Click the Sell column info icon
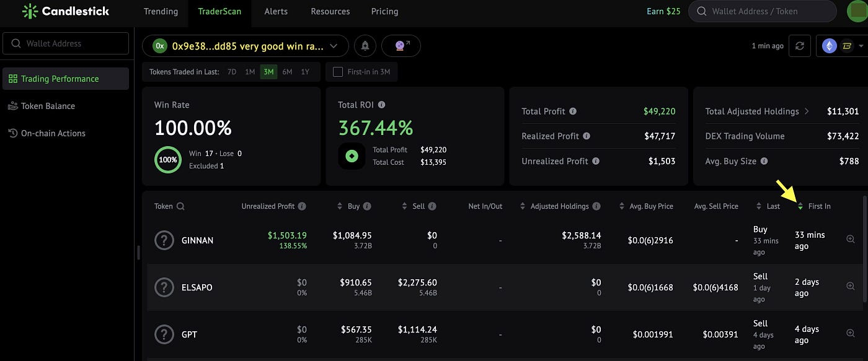 coord(432,206)
